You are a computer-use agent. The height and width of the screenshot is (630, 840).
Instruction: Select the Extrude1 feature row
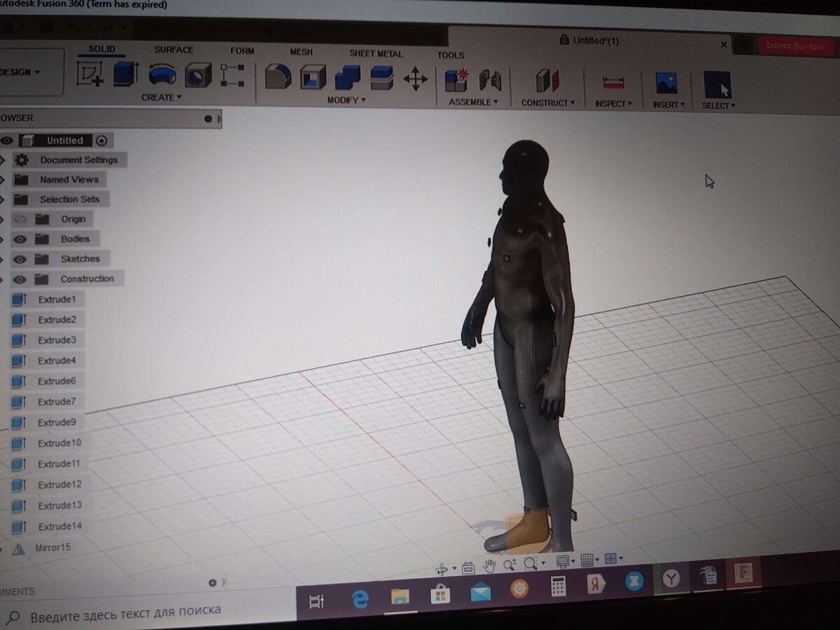[48, 300]
